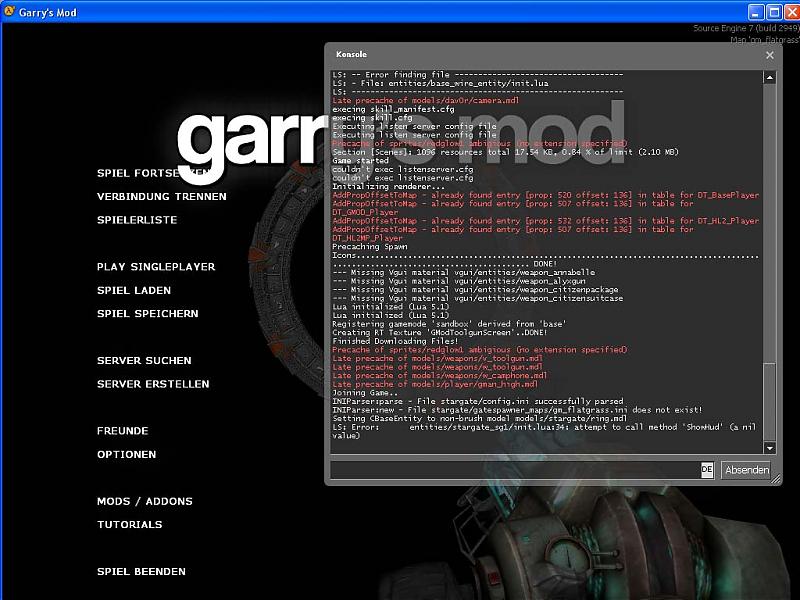Open Spiel laden menu entry
The height and width of the screenshot is (600, 800).
point(134,291)
